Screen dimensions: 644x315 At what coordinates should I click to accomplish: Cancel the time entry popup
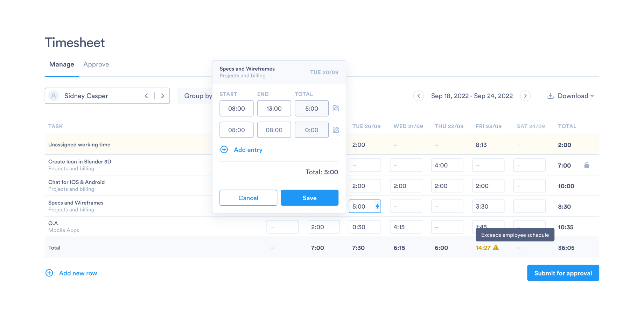[248, 198]
